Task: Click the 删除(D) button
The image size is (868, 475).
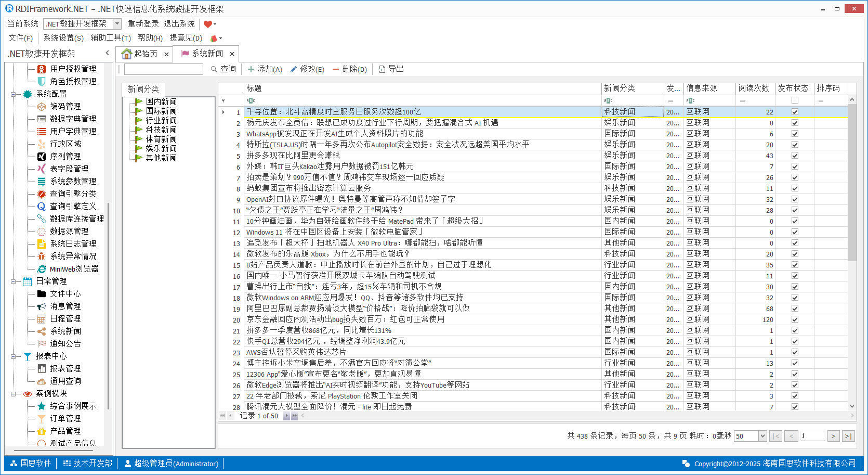Action: [349, 69]
